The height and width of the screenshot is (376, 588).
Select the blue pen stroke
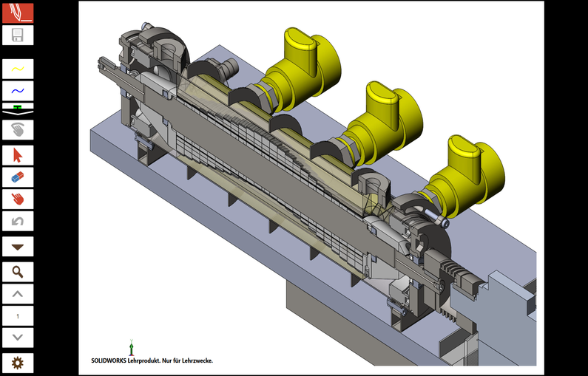18,91
